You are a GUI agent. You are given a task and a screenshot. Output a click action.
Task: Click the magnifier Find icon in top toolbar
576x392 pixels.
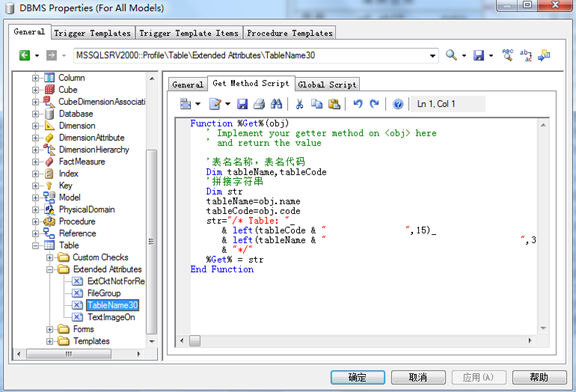tap(451, 55)
